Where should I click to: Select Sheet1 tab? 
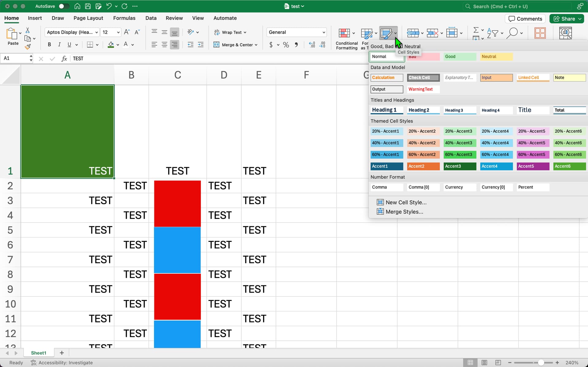39,353
